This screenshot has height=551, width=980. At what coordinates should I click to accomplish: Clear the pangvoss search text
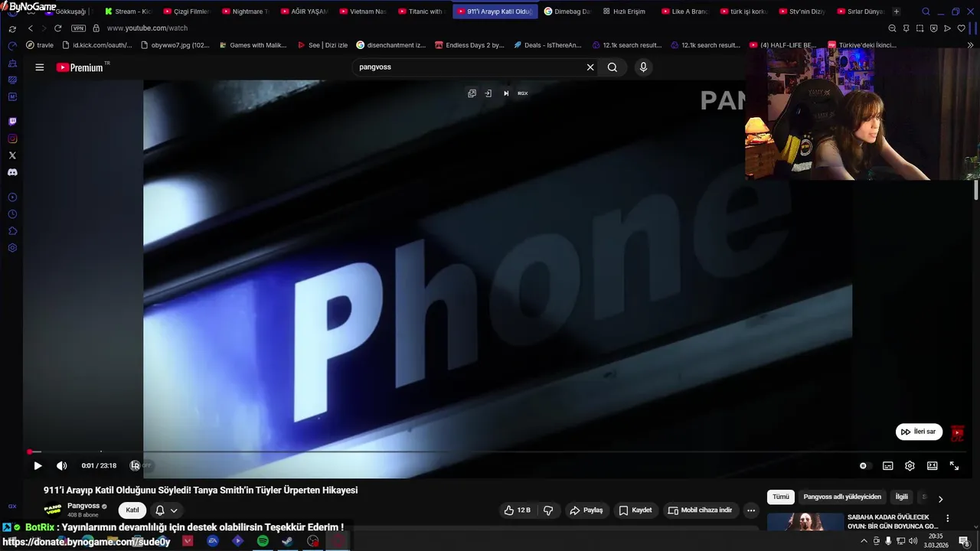click(x=590, y=67)
